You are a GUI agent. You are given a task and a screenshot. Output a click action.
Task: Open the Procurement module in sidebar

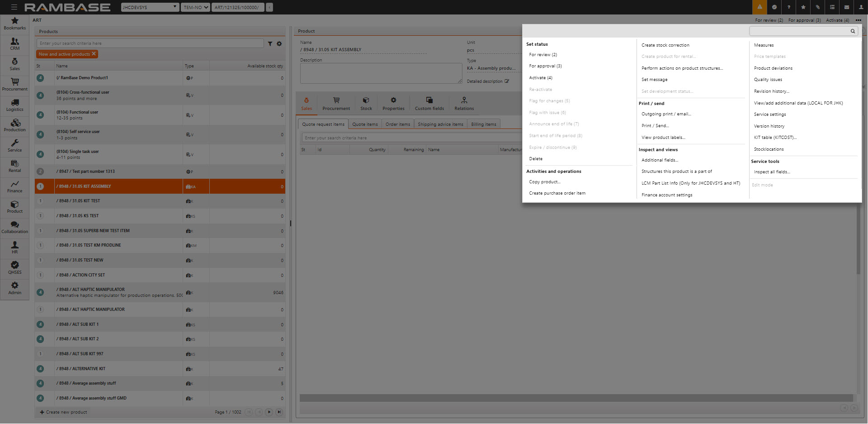tap(14, 84)
